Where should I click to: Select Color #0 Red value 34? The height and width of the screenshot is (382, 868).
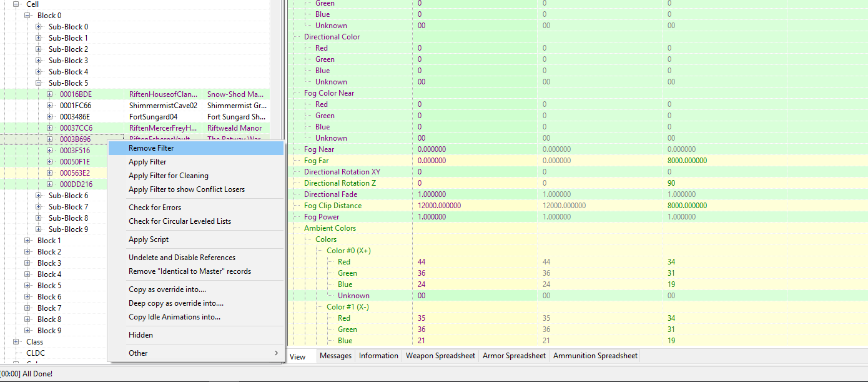[x=671, y=262]
